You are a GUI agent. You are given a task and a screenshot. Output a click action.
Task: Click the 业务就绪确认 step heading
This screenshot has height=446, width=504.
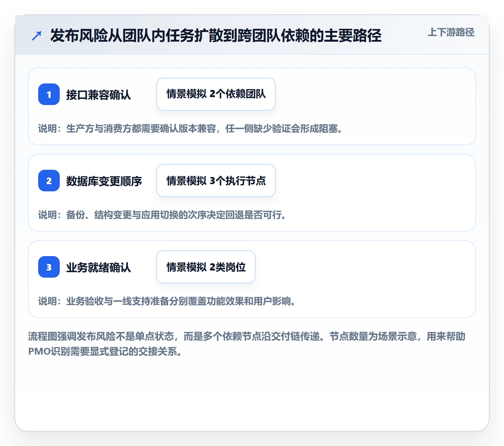tap(99, 268)
